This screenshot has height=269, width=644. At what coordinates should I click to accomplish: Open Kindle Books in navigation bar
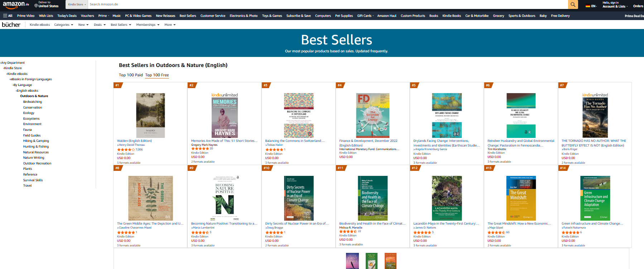452,16
